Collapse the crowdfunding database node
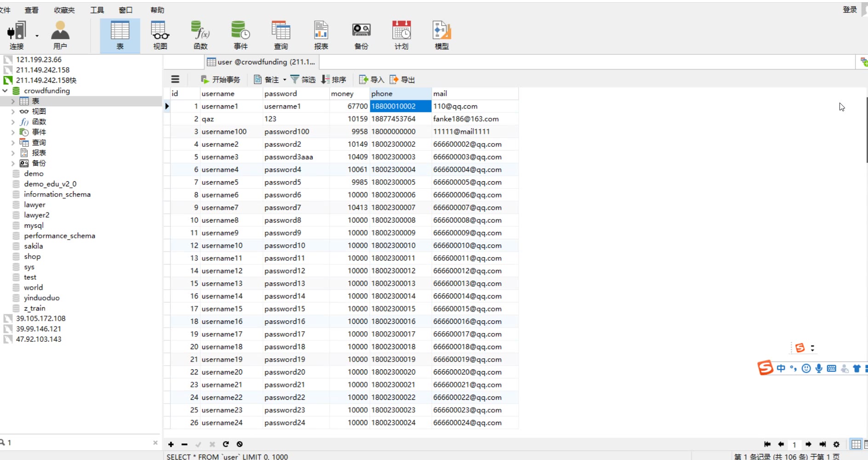868x460 pixels. pos(5,91)
